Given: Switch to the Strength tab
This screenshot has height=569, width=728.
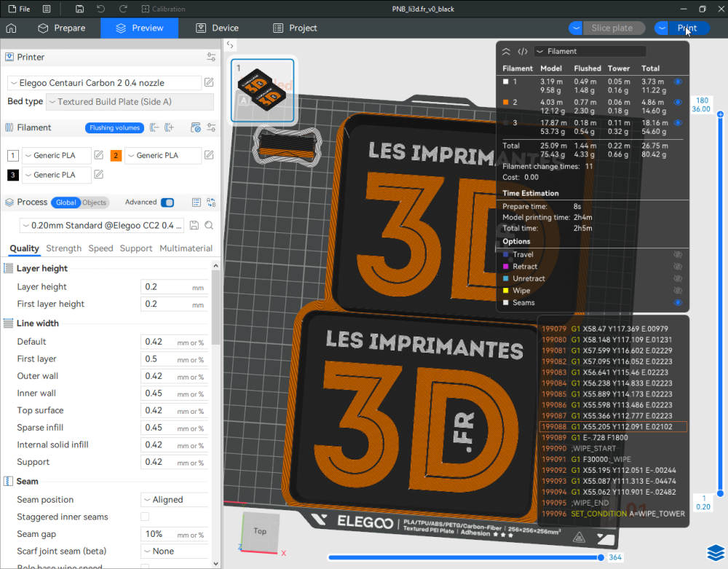Looking at the screenshot, I should (63, 248).
